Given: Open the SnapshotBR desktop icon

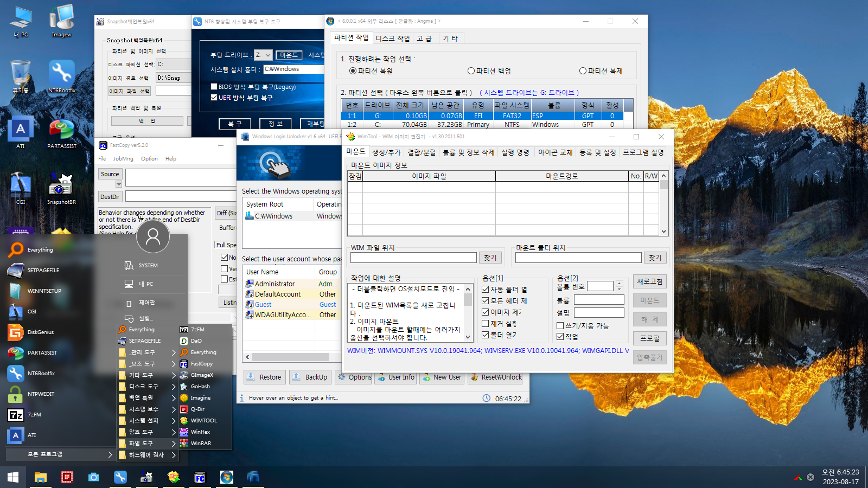Looking at the screenshot, I should (x=61, y=189).
